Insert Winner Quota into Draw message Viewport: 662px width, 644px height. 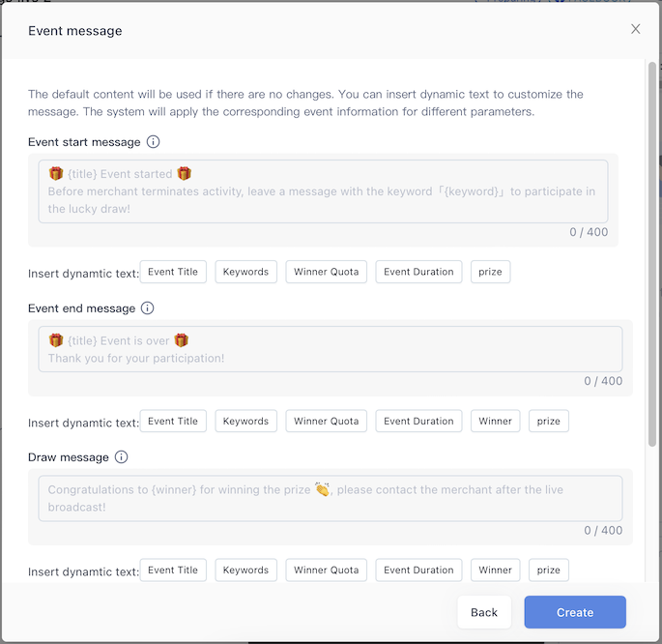point(327,571)
